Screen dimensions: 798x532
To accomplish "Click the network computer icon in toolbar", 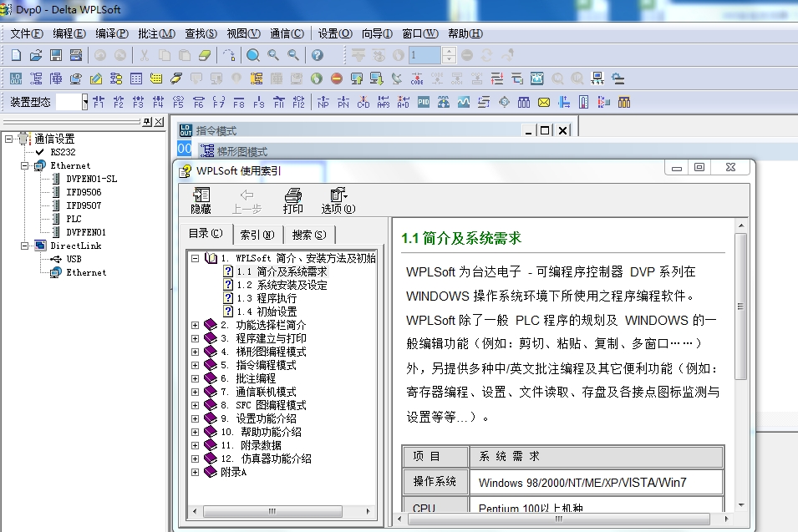I will pyautogui.click(x=597, y=79).
